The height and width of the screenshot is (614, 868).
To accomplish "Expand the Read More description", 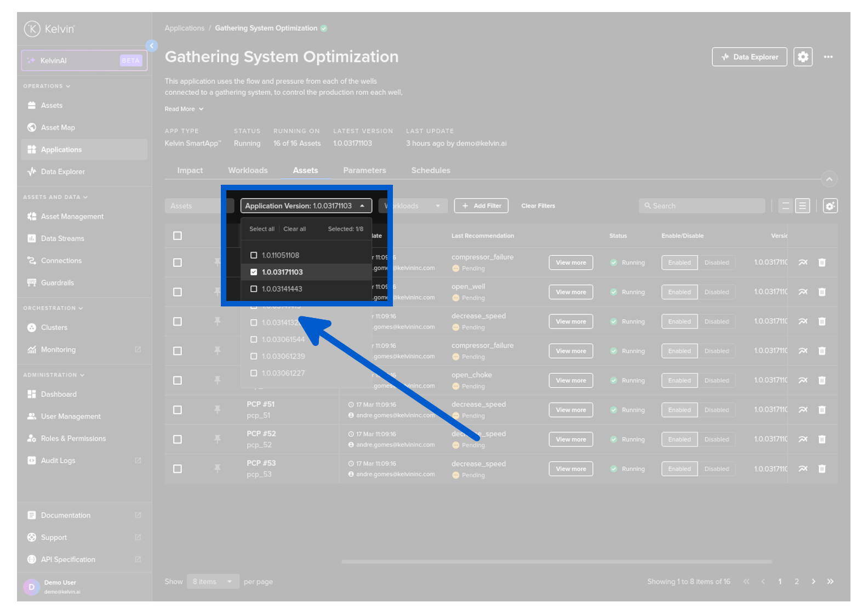I will [184, 109].
